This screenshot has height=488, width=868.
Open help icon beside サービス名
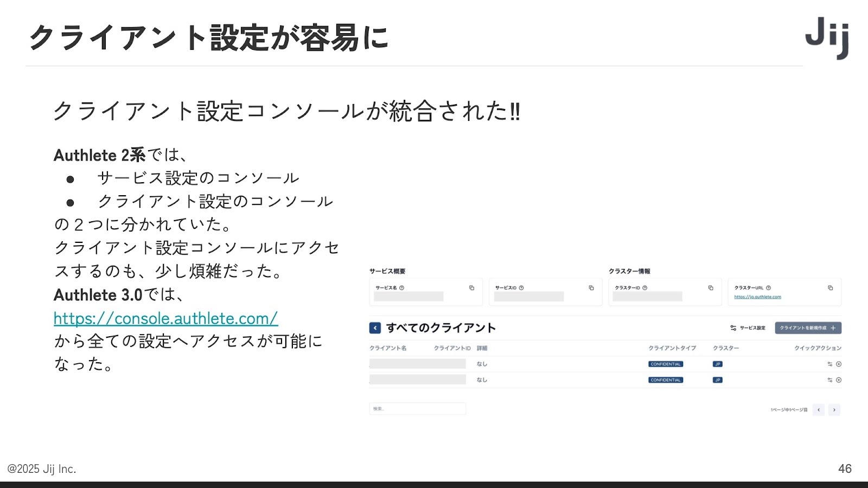(x=402, y=288)
